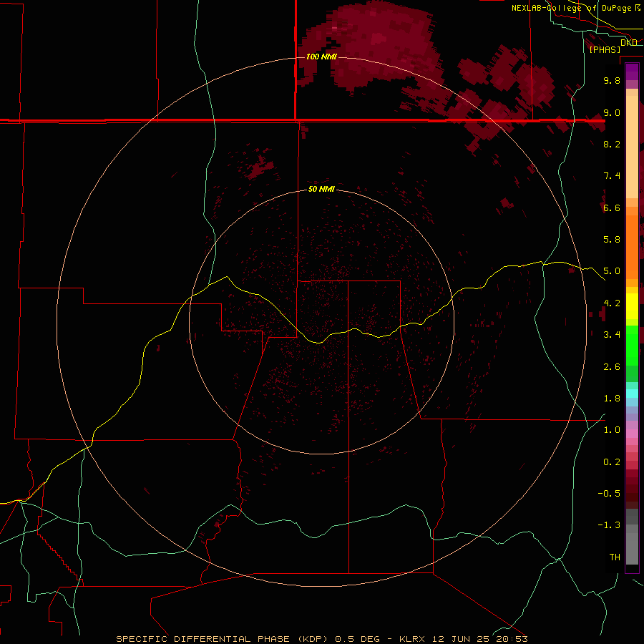Image resolution: width=644 pixels, height=644 pixels.
Task: Click the 100 NMI range ring label
Action: [x=321, y=57]
